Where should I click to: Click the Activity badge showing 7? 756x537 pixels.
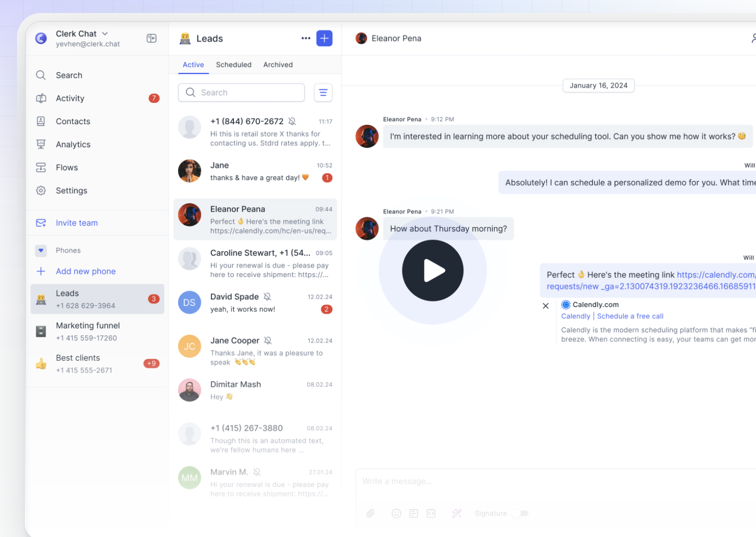(x=154, y=98)
